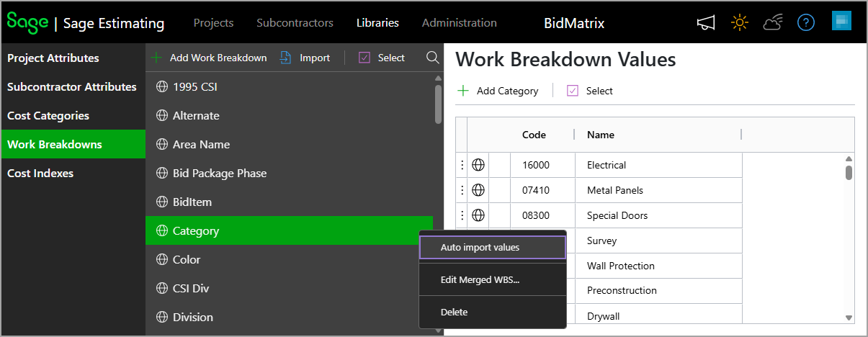The width and height of the screenshot is (868, 337).
Task: Click the Wall Protection name cell
Action: point(659,266)
